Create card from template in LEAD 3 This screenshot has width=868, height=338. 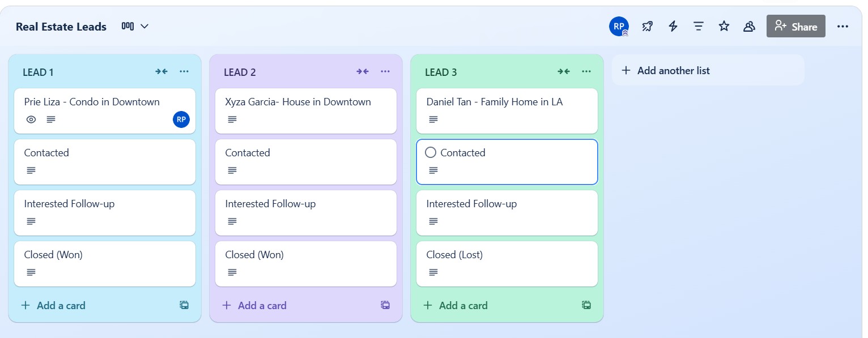tap(586, 305)
